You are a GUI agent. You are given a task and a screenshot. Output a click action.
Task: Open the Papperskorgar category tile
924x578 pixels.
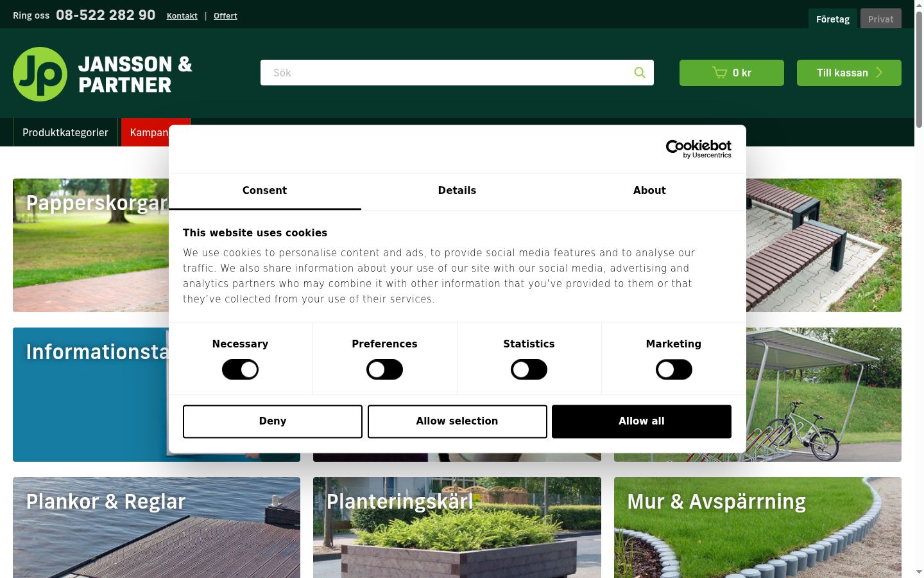click(90, 245)
